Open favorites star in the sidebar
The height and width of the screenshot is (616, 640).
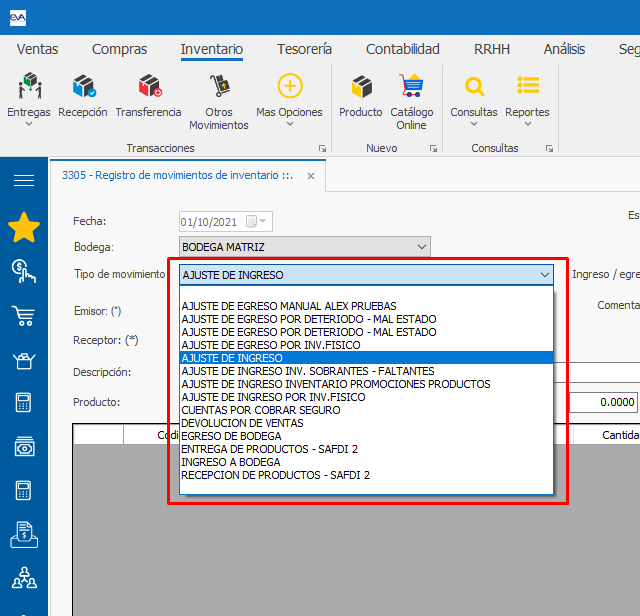[x=24, y=228]
